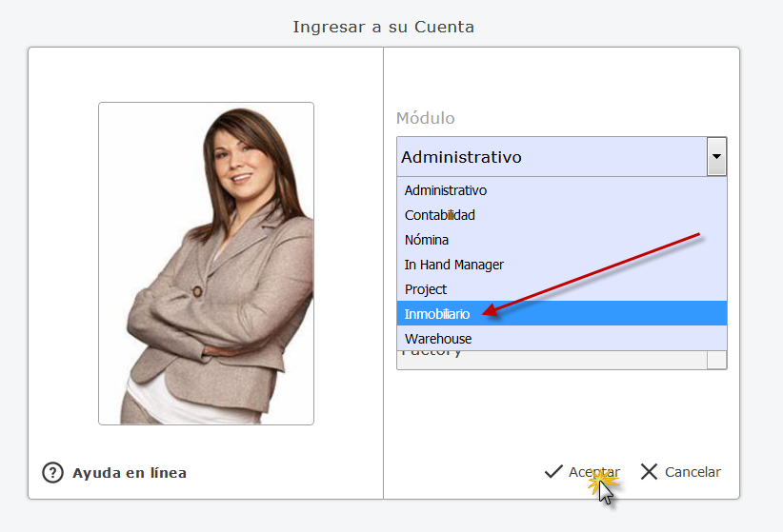Click the Ingresar a su Cuenta title
783x532 pixels.
point(384,27)
